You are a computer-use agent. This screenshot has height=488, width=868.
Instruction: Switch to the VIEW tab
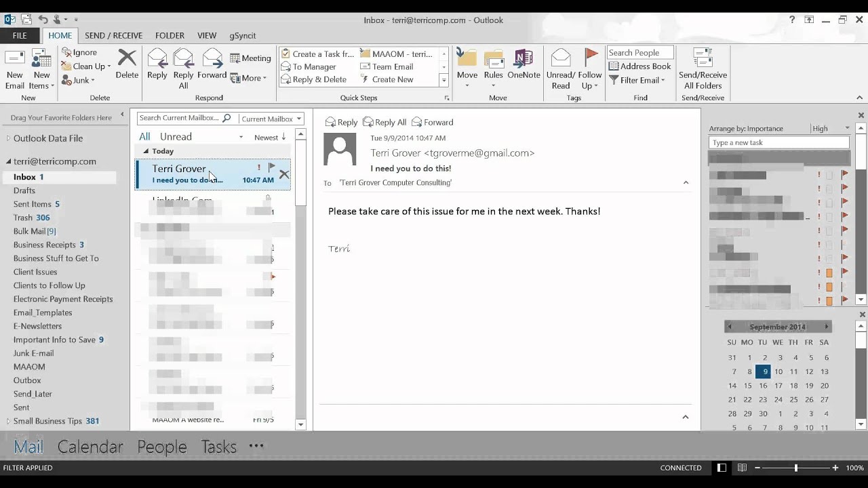(207, 35)
